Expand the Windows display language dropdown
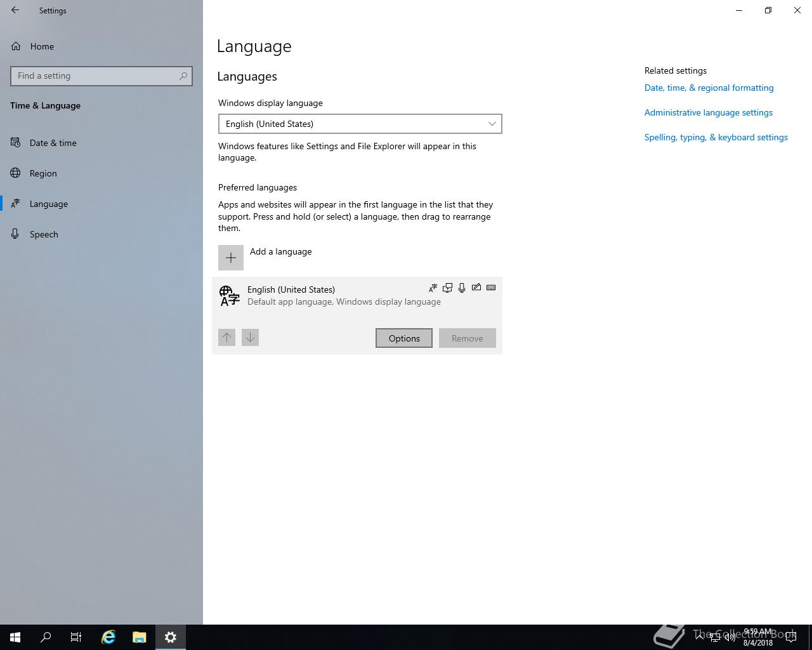 click(x=360, y=124)
